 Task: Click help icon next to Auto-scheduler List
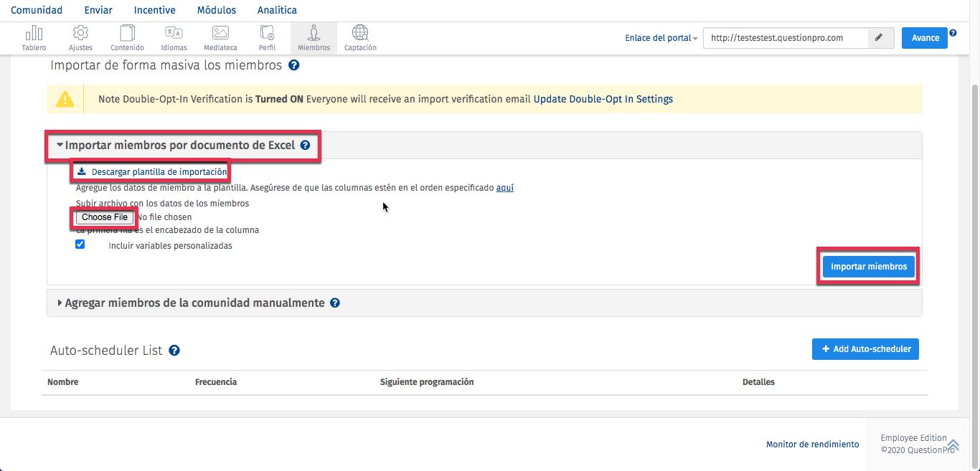[x=174, y=351]
